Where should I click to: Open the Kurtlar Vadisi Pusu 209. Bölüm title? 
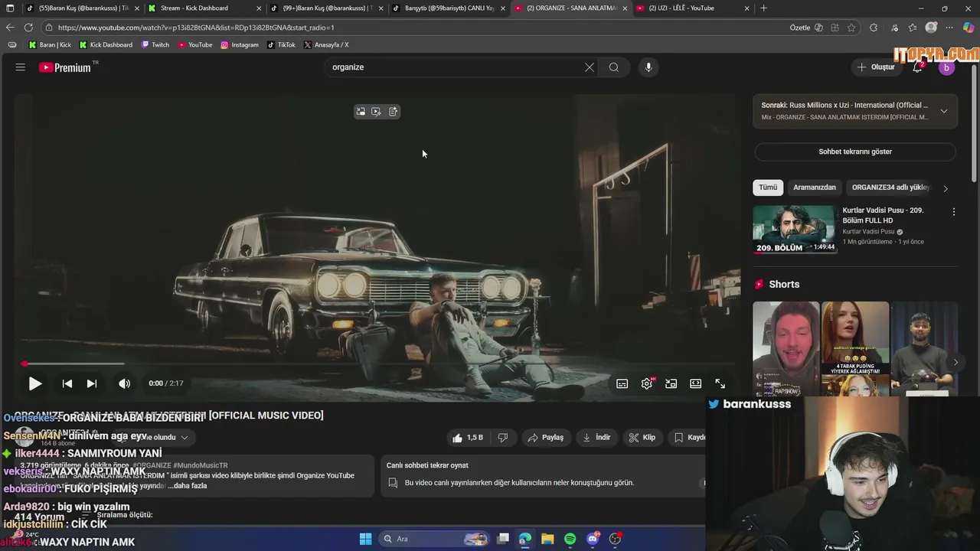883,215
